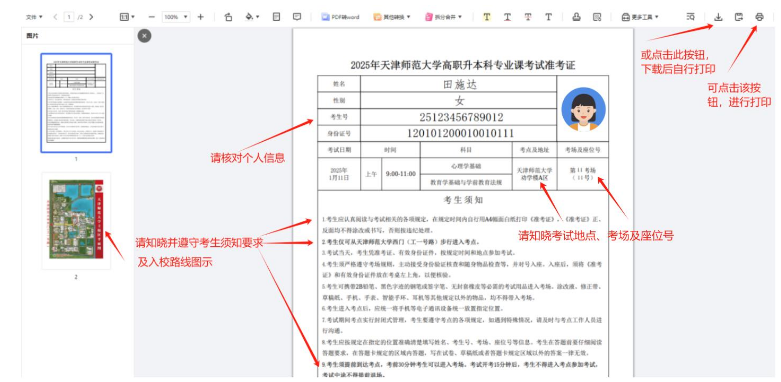
Task: Rotate the page with the rotate icon
Action: (228, 17)
